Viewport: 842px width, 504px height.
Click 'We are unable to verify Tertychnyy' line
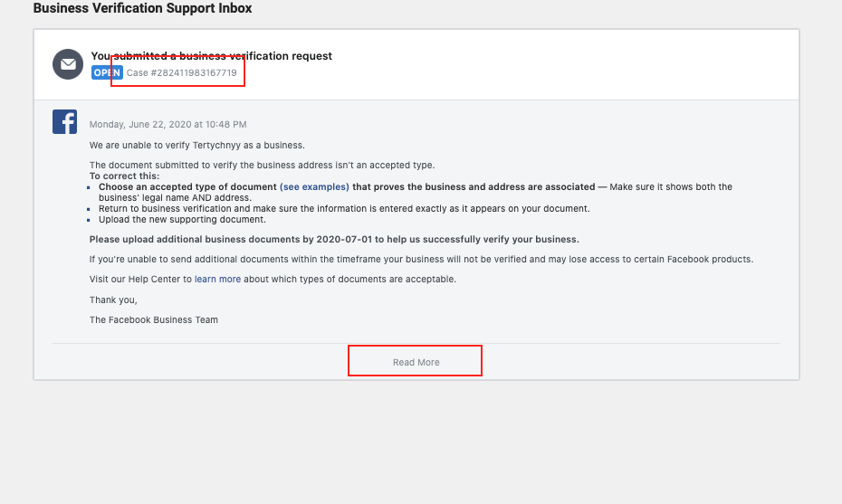(197, 146)
